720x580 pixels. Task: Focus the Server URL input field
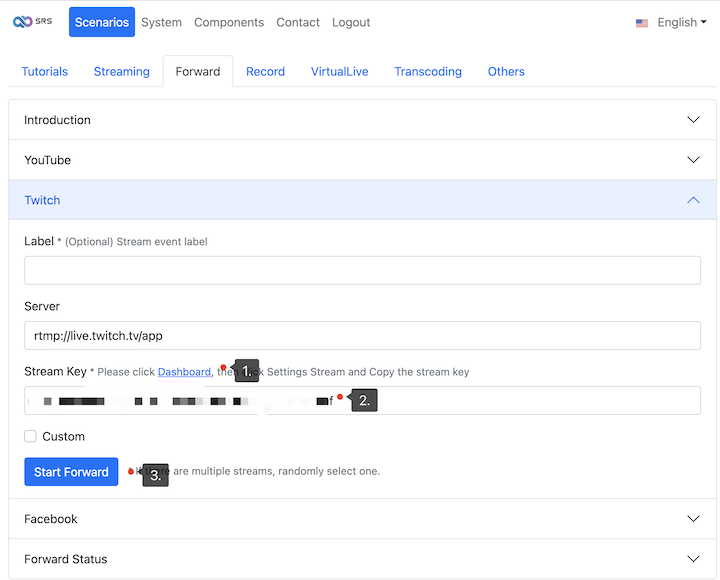click(x=362, y=335)
